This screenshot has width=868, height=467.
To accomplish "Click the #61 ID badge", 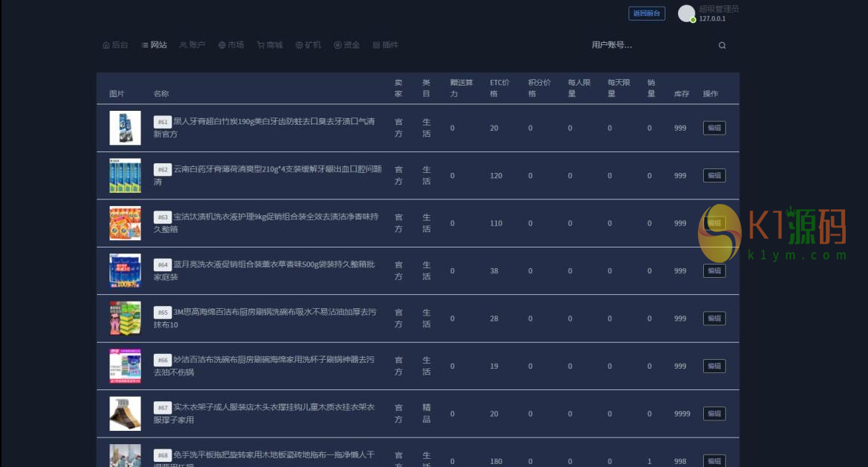I will coord(162,122).
